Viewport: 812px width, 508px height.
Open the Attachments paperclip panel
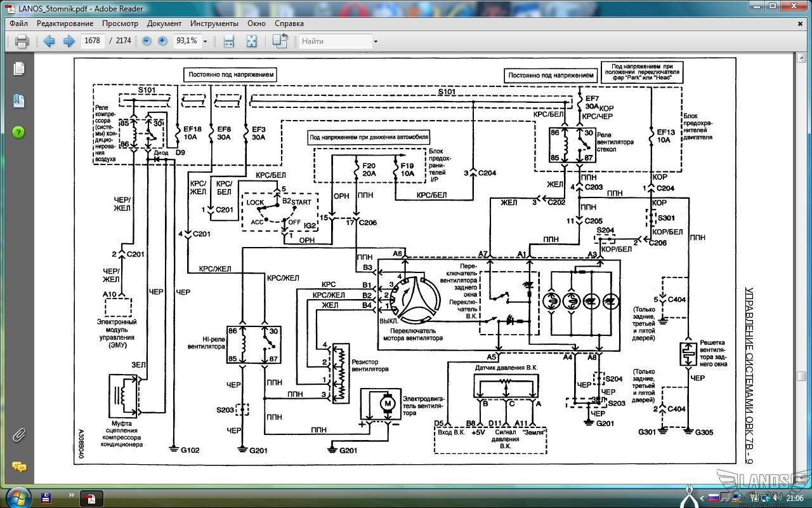[x=18, y=435]
